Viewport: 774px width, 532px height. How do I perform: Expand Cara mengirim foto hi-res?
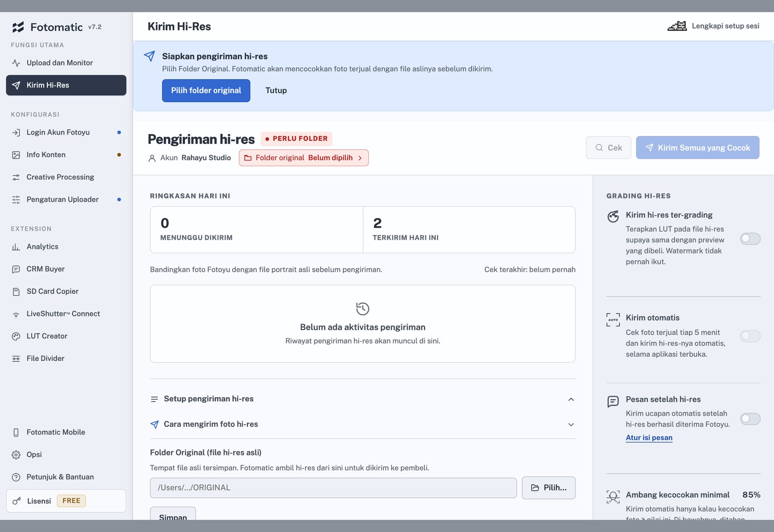click(x=571, y=425)
